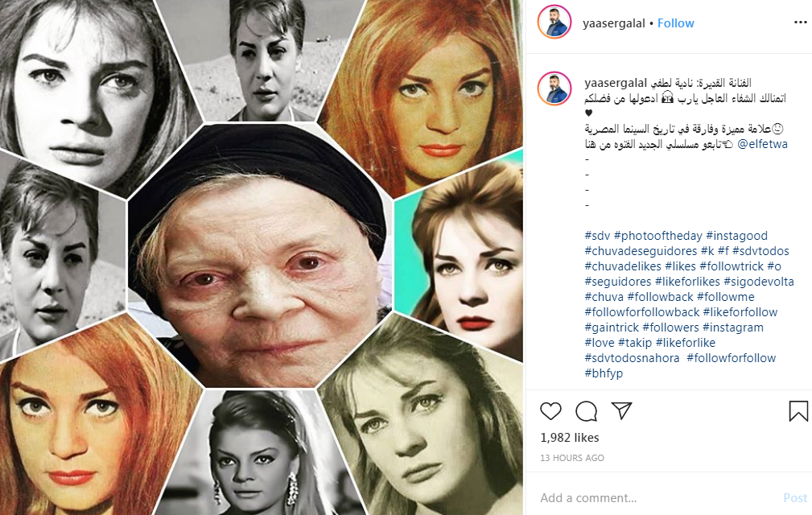812x515 pixels.
Task: Like the post with the heart icon
Action: coord(550,411)
